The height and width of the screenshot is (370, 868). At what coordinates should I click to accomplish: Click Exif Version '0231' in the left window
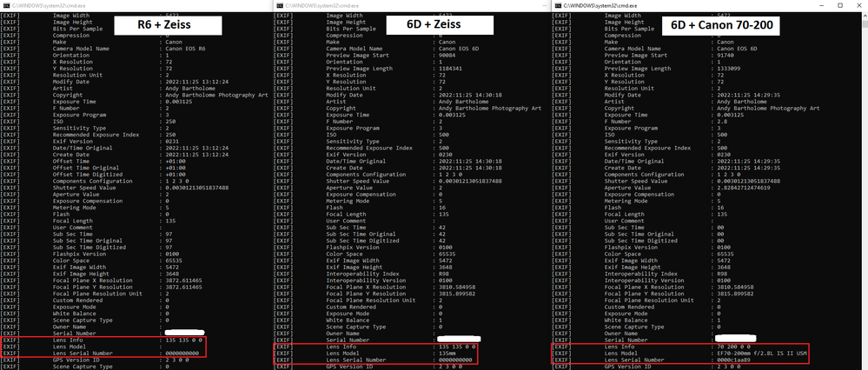click(172, 142)
